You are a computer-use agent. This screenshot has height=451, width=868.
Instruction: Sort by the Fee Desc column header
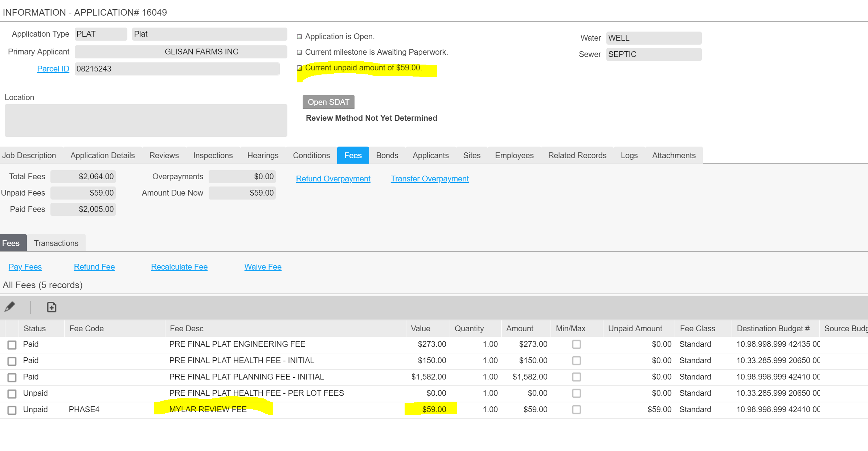(187, 328)
